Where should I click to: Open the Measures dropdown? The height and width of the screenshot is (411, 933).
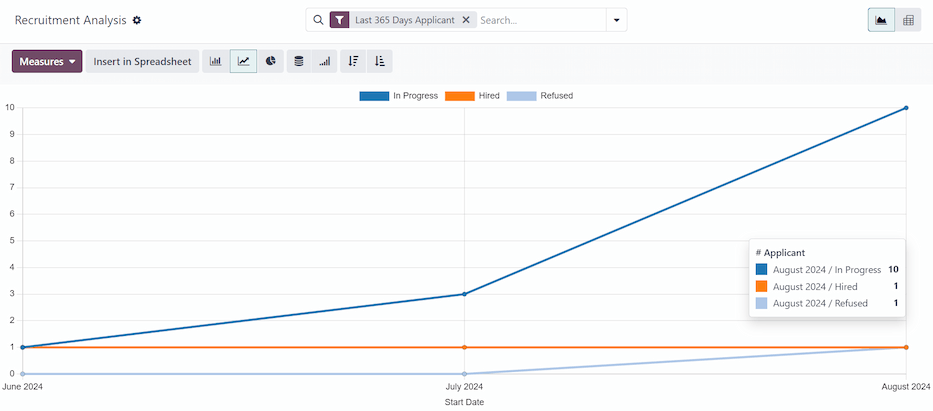click(47, 61)
